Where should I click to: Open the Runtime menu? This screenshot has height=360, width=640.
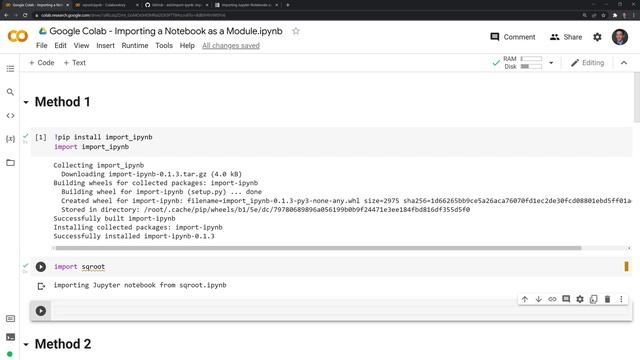tap(135, 45)
